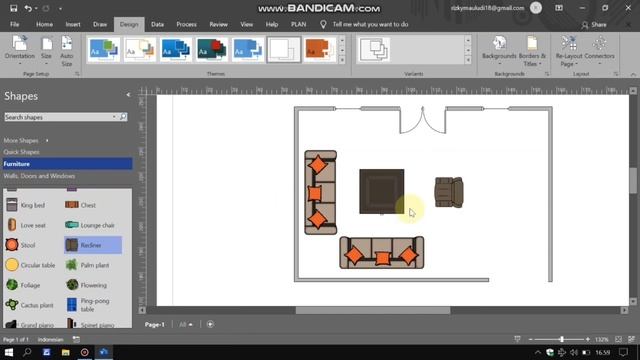The width and height of the screenshot is (640, 360).
Task: Select the Furniture stencil title
Action: click(x=67, y=164)
